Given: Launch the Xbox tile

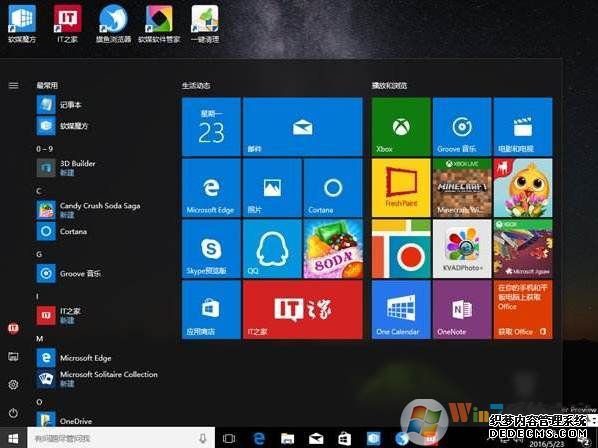Looking at the screenshot, I should 401,127.
